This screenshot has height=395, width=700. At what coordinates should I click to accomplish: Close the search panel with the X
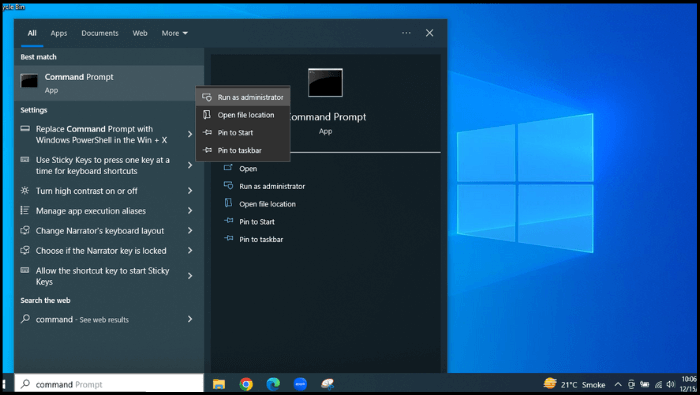(x=429, y=33)
